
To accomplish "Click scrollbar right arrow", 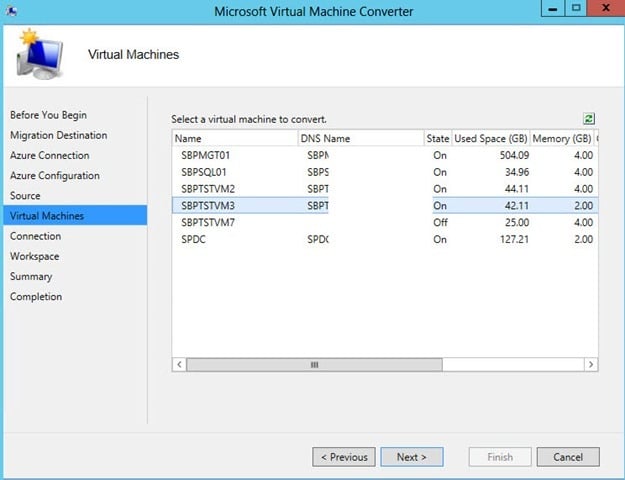I will coord(591,364).
